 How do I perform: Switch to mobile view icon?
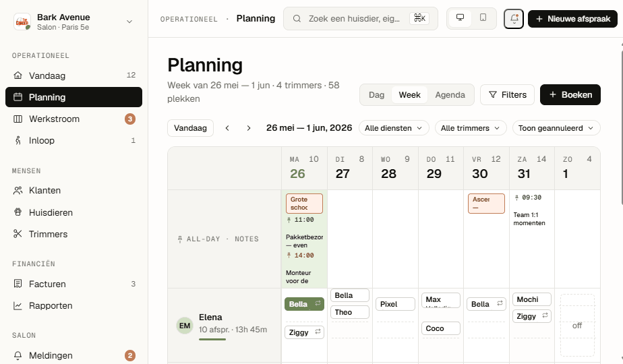(x=483, y=18)
